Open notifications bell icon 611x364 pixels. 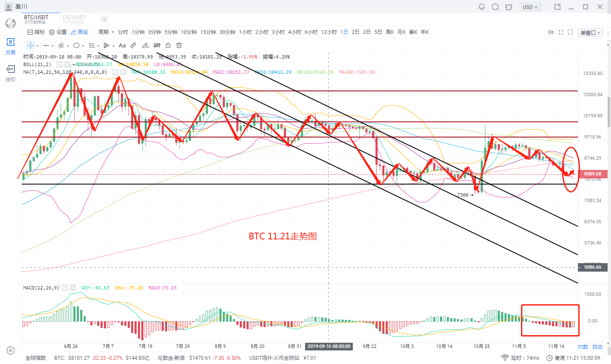(482, 7)
